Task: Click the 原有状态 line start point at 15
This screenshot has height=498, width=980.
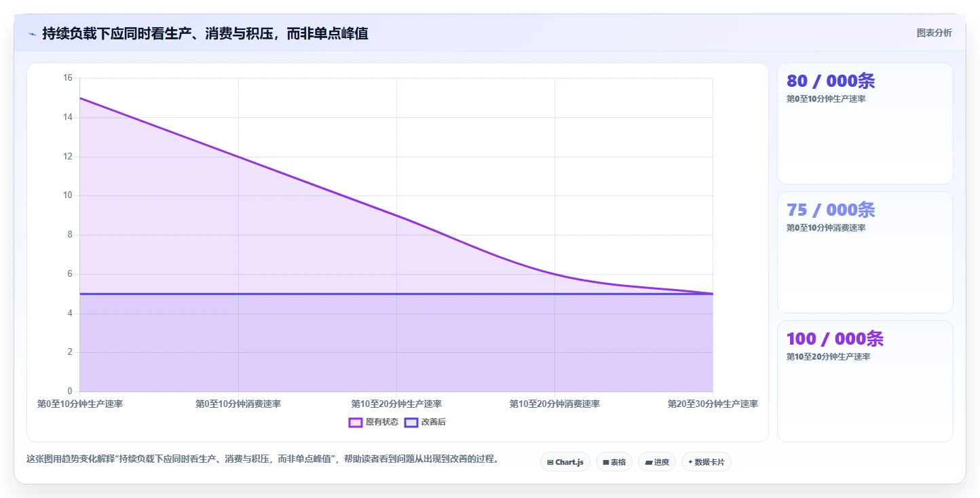Action: pos(80,98)
